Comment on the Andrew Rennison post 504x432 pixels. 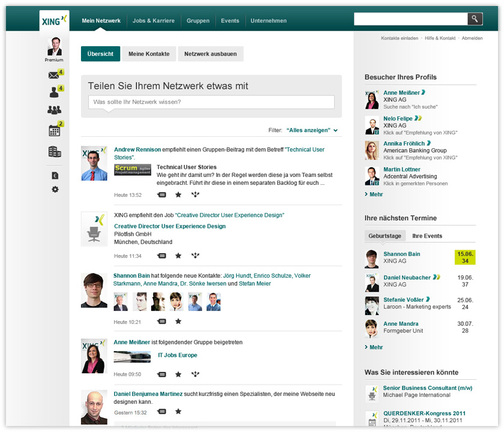[x=161, y=194]
